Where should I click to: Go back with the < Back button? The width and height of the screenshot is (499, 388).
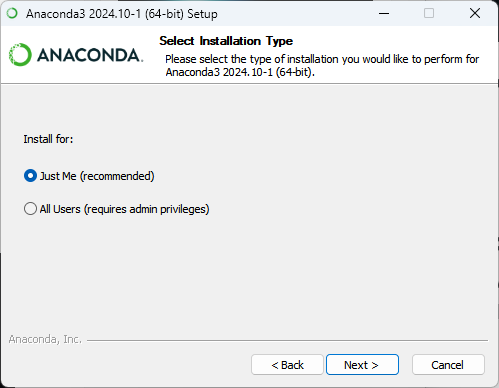pos(287,365)
